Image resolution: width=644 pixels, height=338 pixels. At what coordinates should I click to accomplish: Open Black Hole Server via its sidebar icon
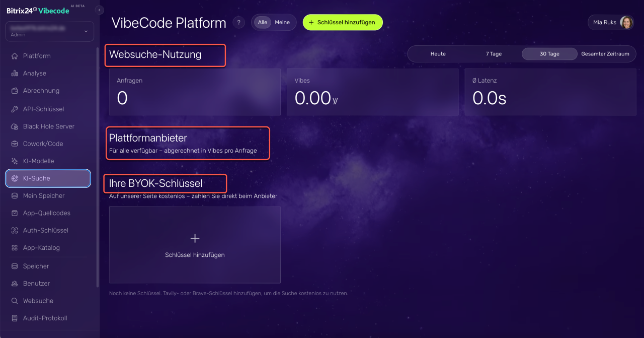click(x=15, y=126)
